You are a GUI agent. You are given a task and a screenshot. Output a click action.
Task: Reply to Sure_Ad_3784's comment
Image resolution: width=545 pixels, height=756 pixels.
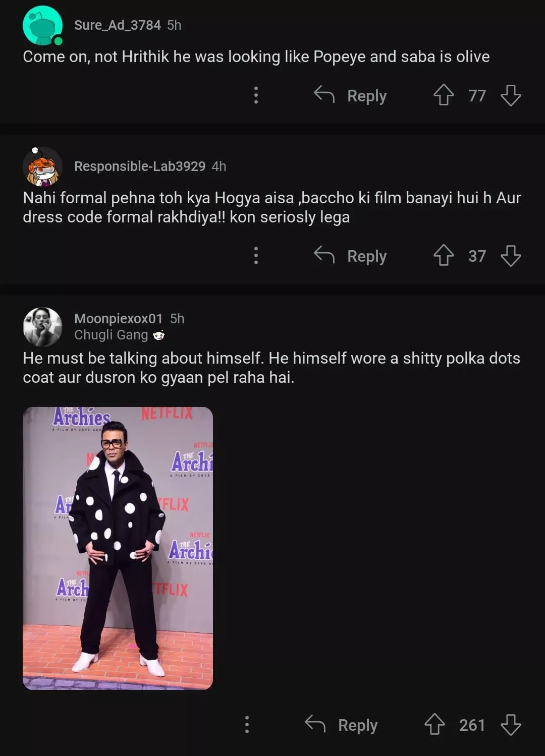pos(351,95)
